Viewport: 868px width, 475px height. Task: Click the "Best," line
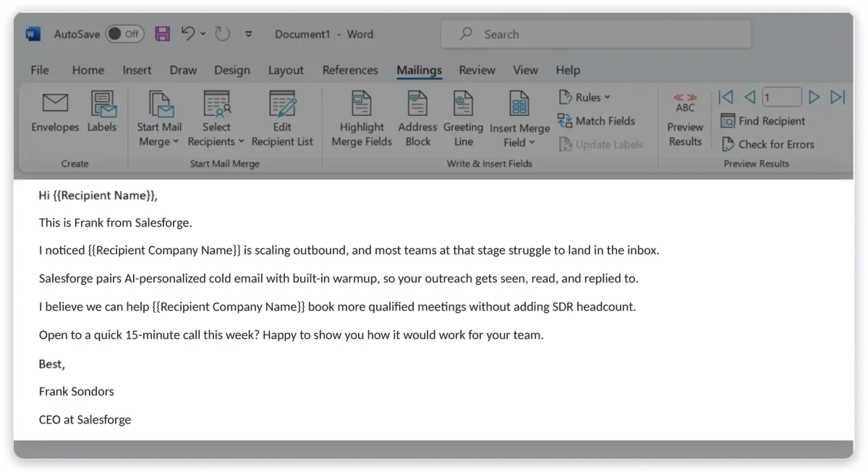point(52,363)
